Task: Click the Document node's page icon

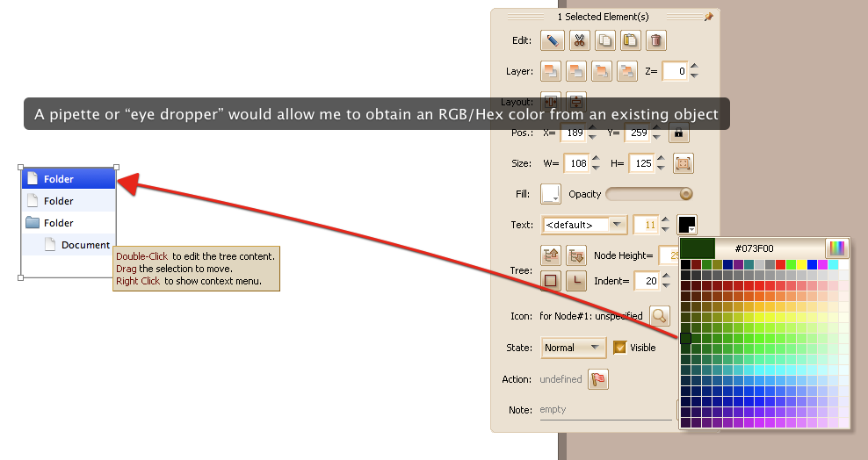Action: tap(50, 244)
